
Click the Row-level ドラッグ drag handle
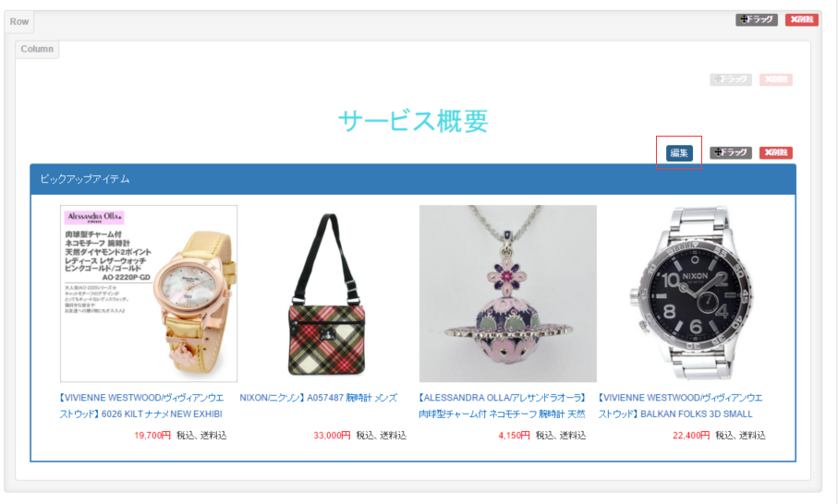click(x=756, y=19)
